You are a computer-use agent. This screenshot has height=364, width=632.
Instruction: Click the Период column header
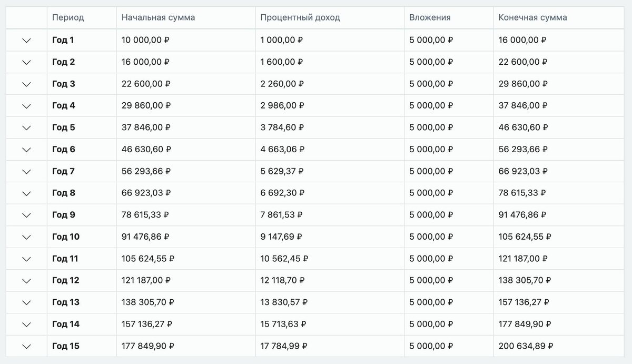click(x=68, y=17)
